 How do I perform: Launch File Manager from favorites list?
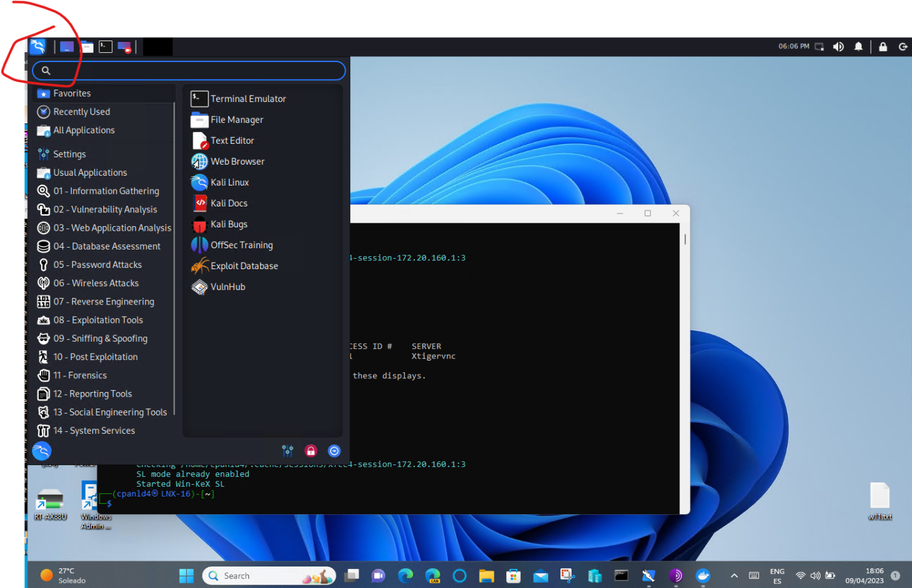(x=263, y=120)
